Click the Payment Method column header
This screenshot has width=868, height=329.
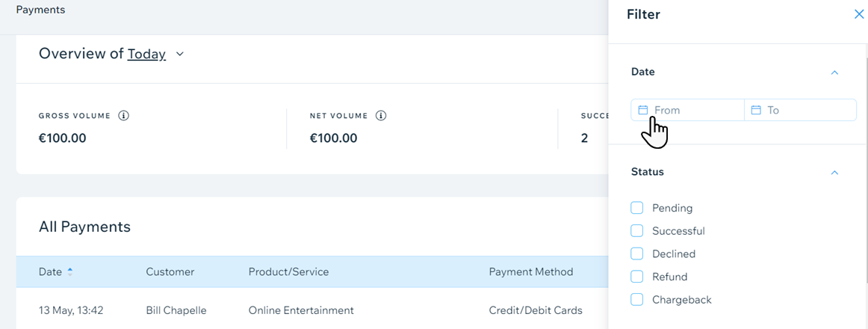531,272
